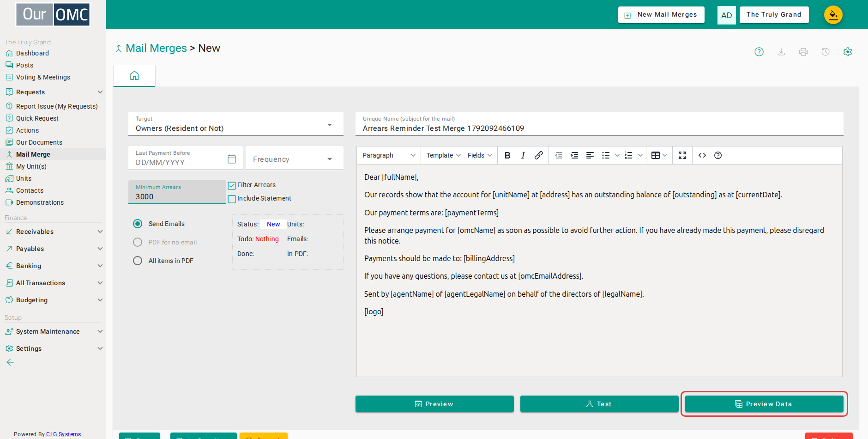This screenshot has width=868, height=439.
Task: Open page settings gear icon
Action: click(848, 52)
